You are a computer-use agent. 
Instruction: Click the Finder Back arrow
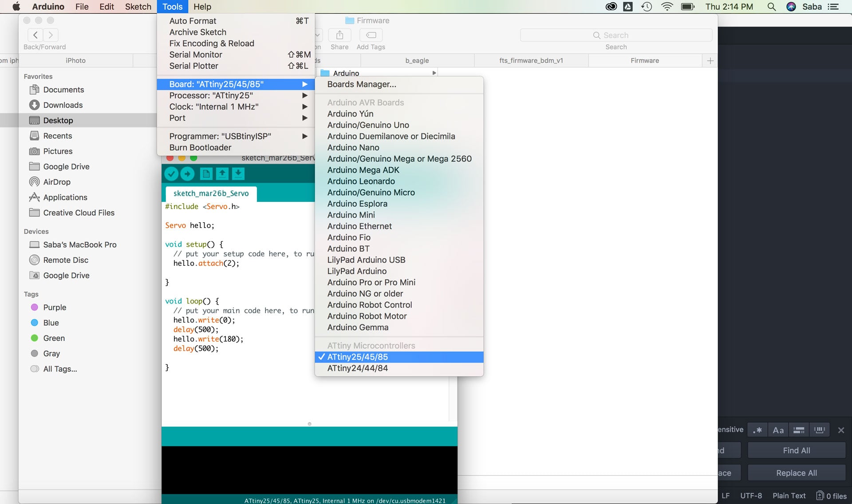(x=35, y=35)
